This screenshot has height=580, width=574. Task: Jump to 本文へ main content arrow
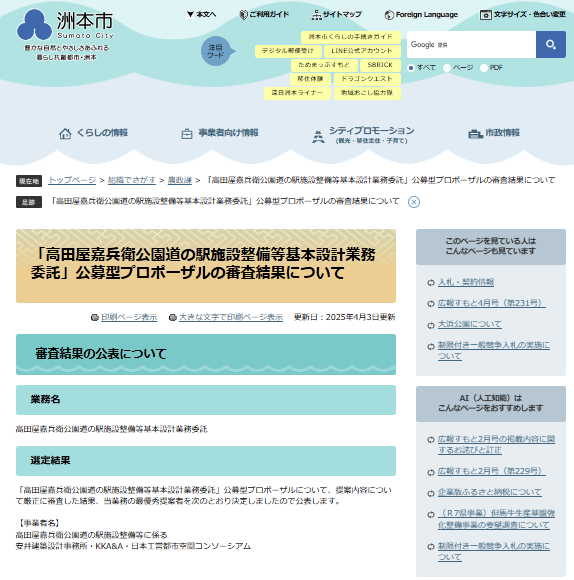click(201, 15)
